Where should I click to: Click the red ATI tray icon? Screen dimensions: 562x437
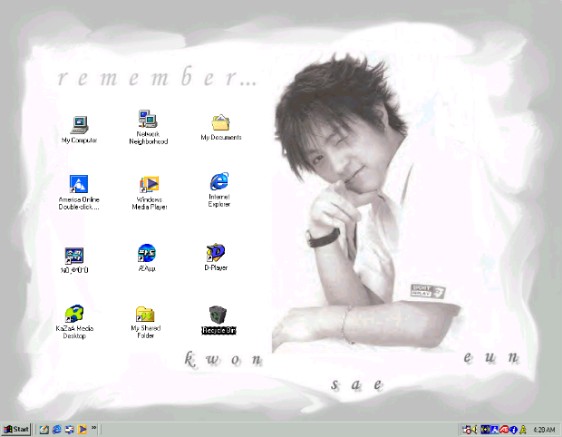tap(504, 429)
